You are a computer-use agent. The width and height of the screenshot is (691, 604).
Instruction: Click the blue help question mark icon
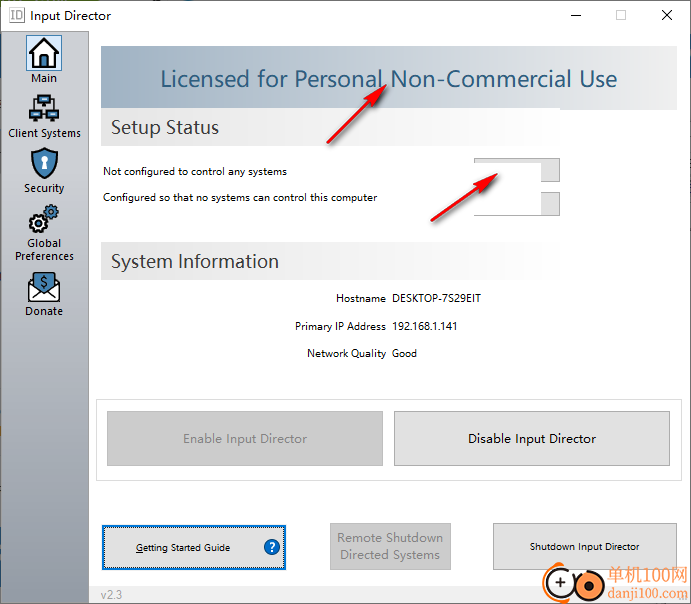click(272, 547)
